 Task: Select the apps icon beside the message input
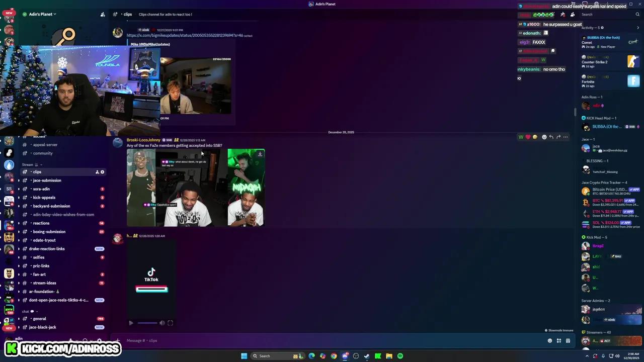(558, 340)
